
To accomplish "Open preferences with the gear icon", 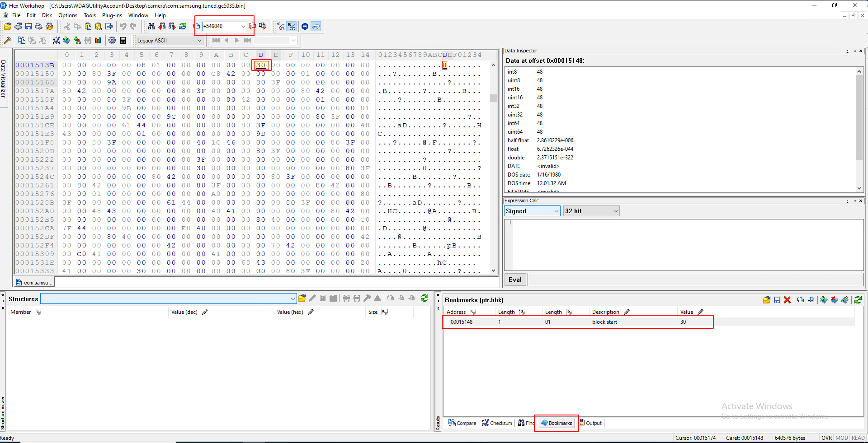I will coord(112,40).
